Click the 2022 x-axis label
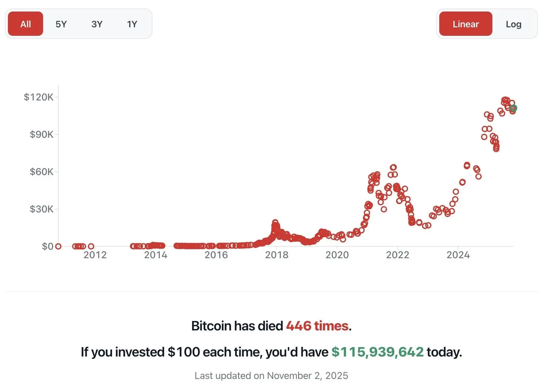The image size is (544, 392). point(397,255)
